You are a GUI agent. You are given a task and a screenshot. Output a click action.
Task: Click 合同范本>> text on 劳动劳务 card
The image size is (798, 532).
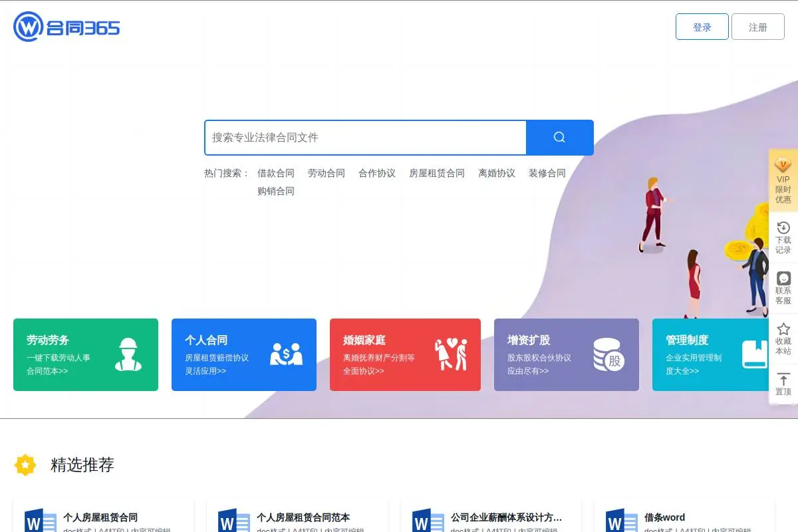tap(47, 371)
